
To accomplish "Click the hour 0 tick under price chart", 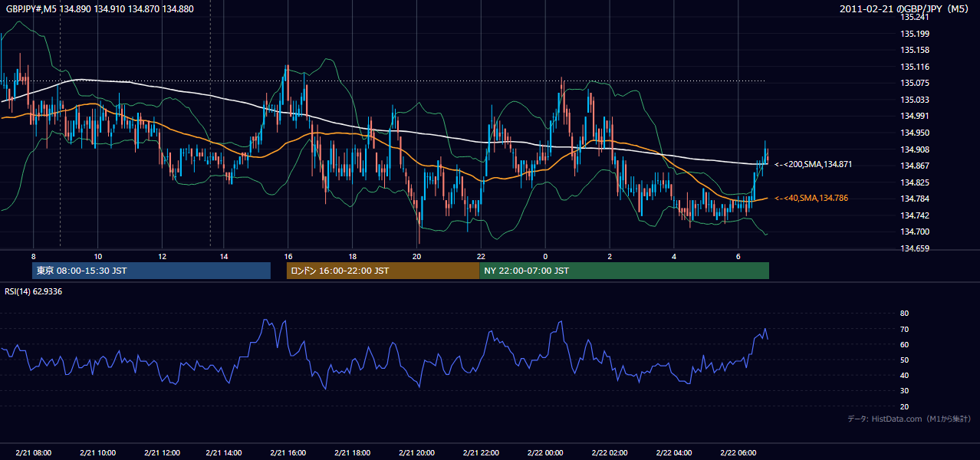I will coord(544,256).
